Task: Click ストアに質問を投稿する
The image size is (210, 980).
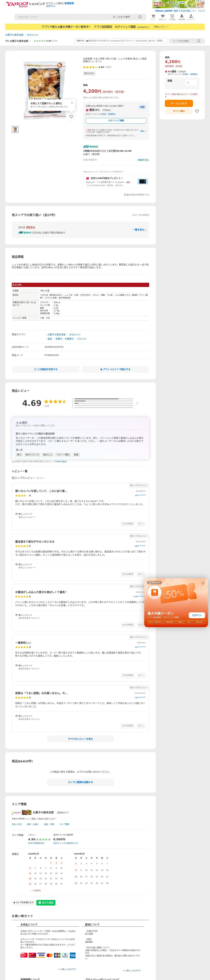Action: coord(80,782)
